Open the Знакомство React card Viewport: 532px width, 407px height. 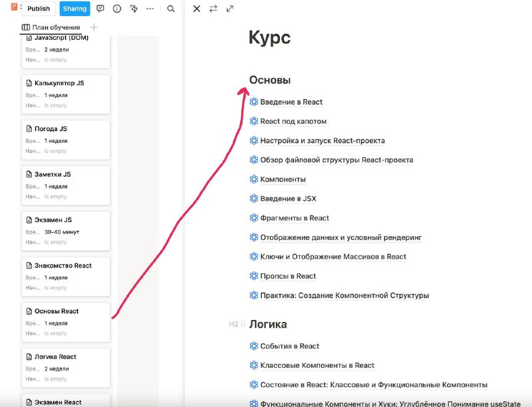[66, 277]
